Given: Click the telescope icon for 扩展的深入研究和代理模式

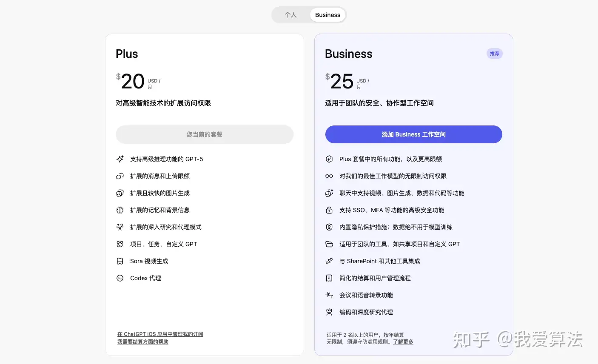Looking at the screenshot, I should tap(120, 227).
